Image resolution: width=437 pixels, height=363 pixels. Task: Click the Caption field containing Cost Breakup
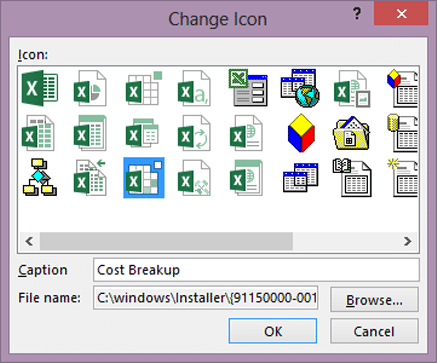click(x=256, y=270)
